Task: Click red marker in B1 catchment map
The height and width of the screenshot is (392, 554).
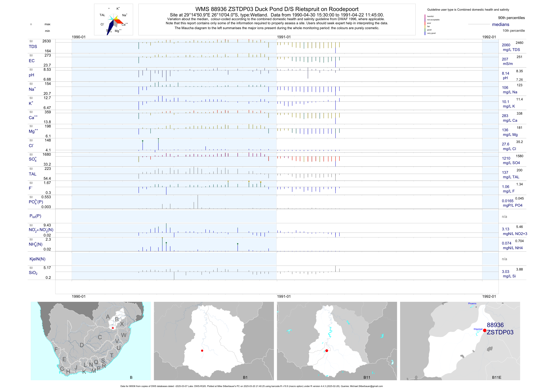Action: (202, 351)
